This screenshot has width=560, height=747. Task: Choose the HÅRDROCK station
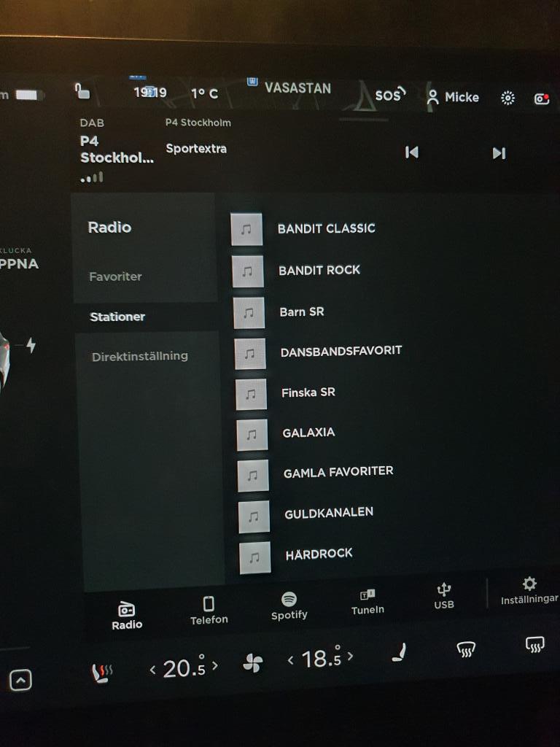[x=319, y=554]
